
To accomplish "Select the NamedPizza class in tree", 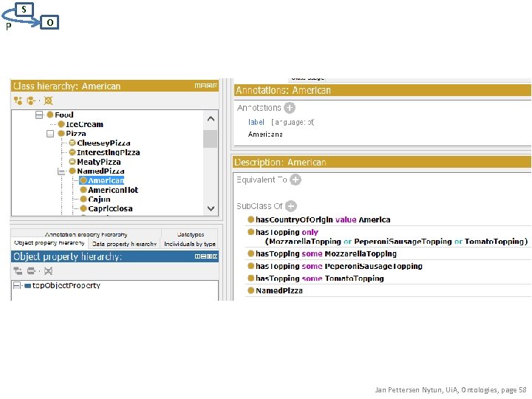I will coord(100,171).
